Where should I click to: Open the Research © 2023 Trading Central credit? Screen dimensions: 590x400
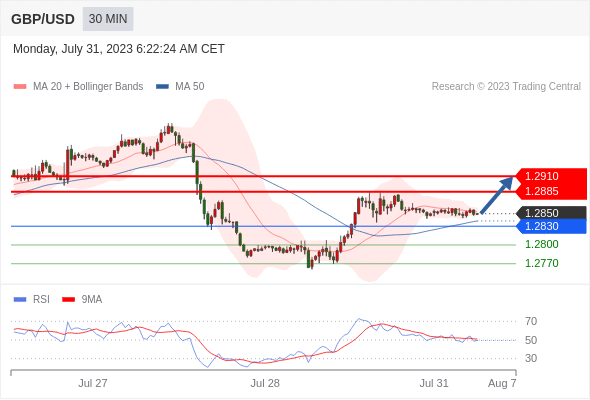(x=506, y=87)
